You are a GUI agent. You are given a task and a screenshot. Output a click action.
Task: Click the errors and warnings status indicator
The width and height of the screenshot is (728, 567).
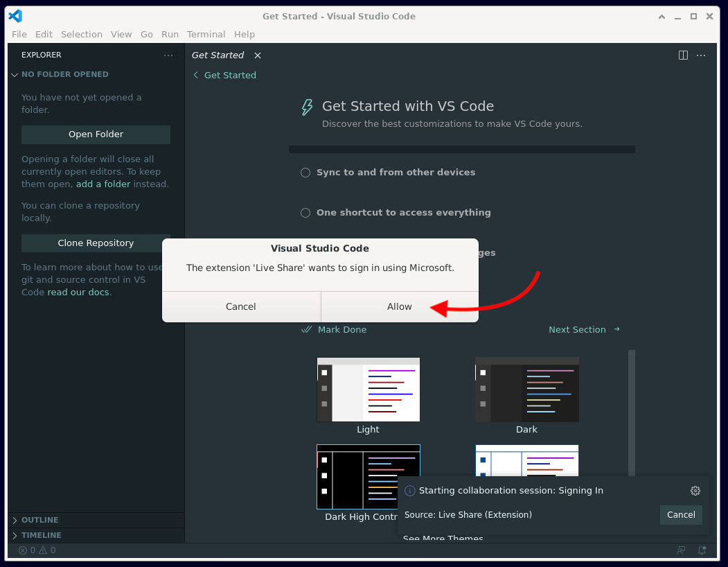click(x=37, y=550)
